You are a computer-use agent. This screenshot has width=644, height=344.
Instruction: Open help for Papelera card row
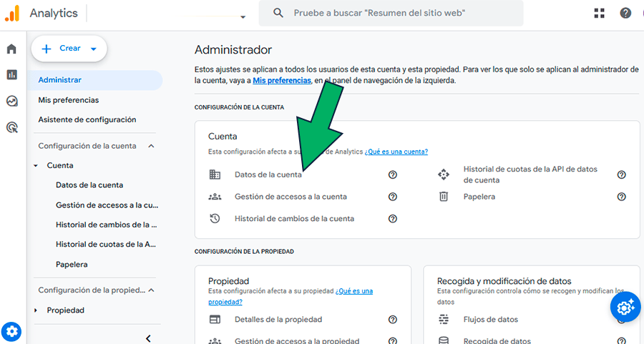tap(621, 197)
